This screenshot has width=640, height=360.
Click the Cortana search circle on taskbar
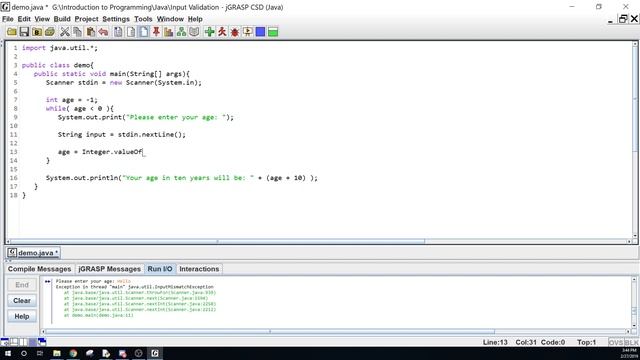pos(24,353)
